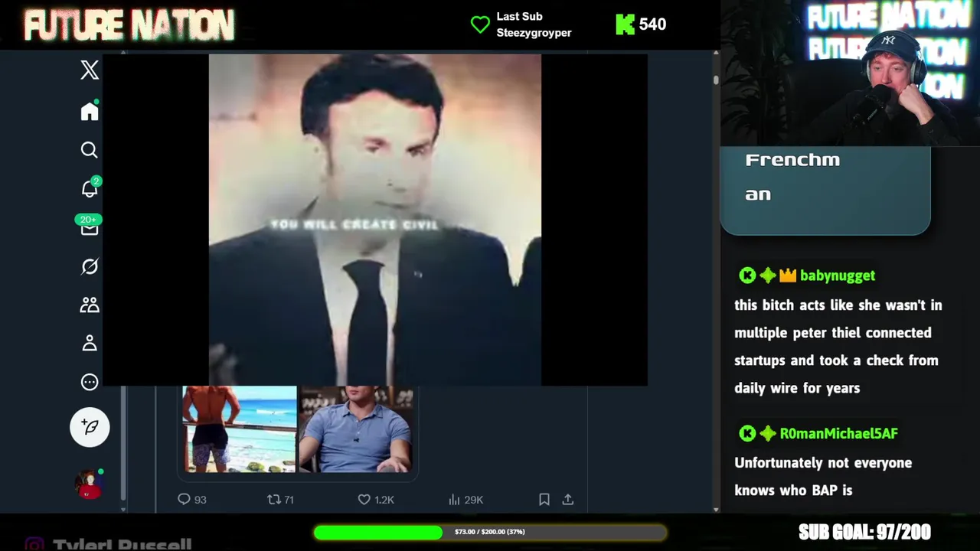This screenshot has height=551, width=980.
Task: Click the compose Post feather button
Action: (90, 427)
